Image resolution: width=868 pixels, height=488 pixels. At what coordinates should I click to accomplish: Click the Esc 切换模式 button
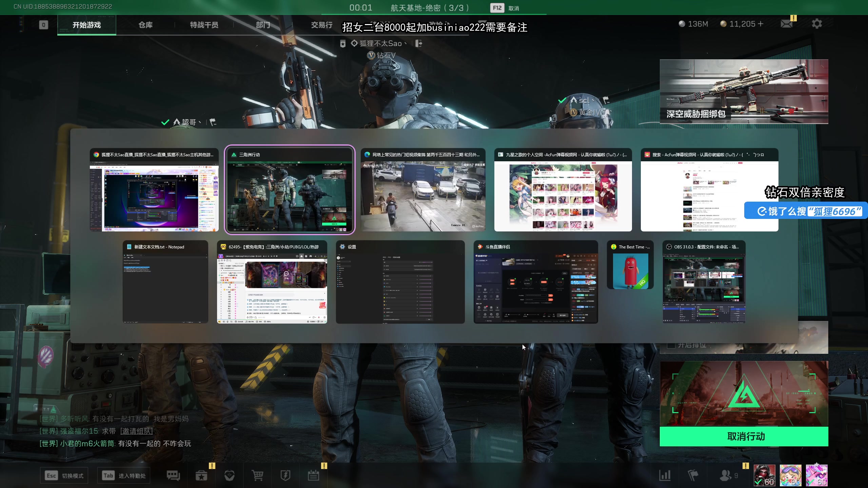click(64, 475)
